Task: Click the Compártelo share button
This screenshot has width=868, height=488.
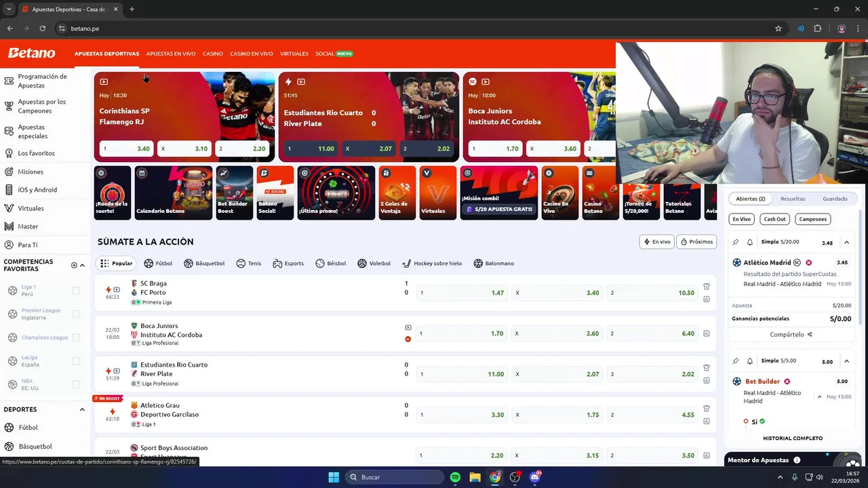Action: click(x=791, y=334)
